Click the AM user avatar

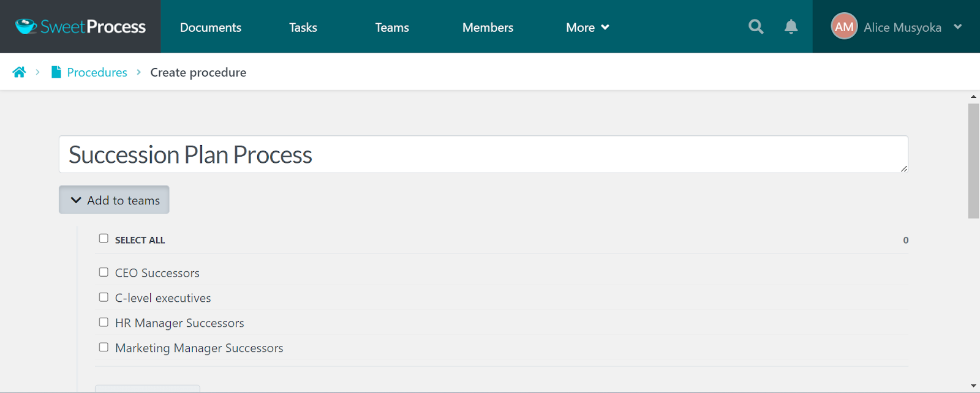click(844, 26)
